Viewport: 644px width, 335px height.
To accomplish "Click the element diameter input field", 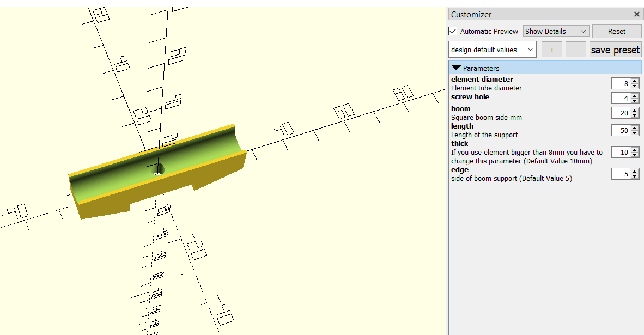I will click(x=621, y=83).
